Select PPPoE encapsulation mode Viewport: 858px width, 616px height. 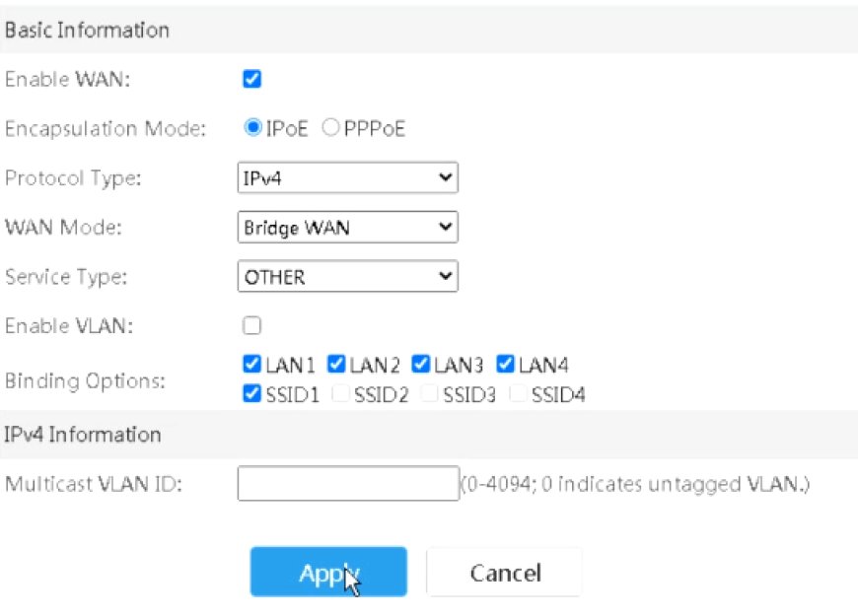tap(330, 127)
